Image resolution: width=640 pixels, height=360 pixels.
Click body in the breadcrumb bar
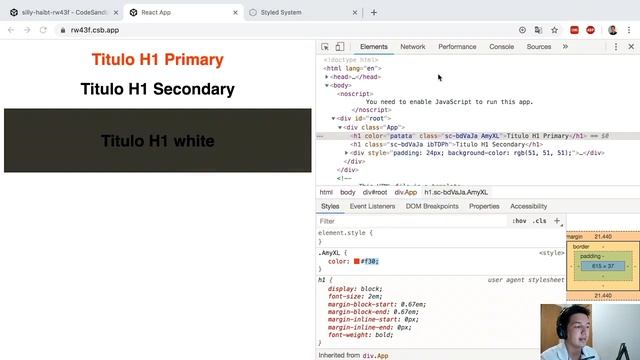(348, 192)
